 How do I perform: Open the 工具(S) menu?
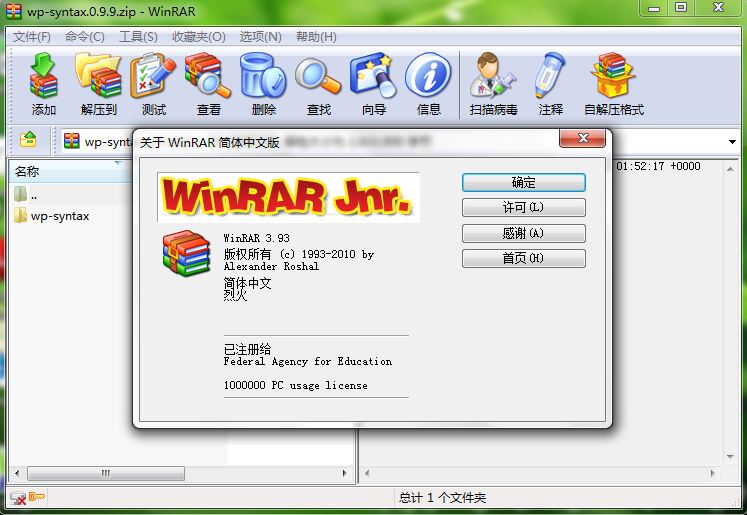(x=138, y=37)
